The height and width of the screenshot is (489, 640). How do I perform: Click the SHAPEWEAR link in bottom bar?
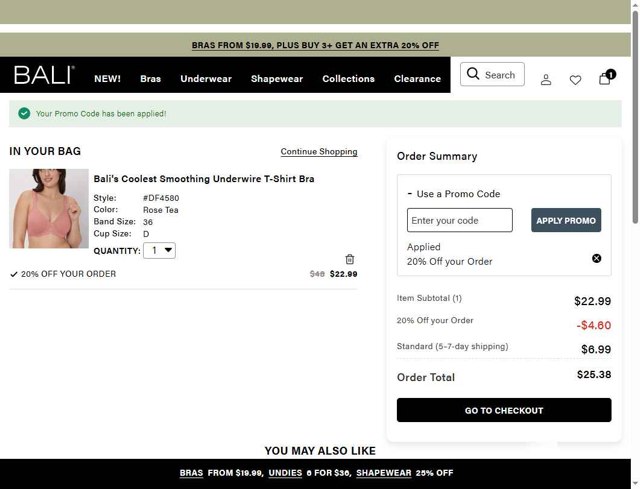383,473
